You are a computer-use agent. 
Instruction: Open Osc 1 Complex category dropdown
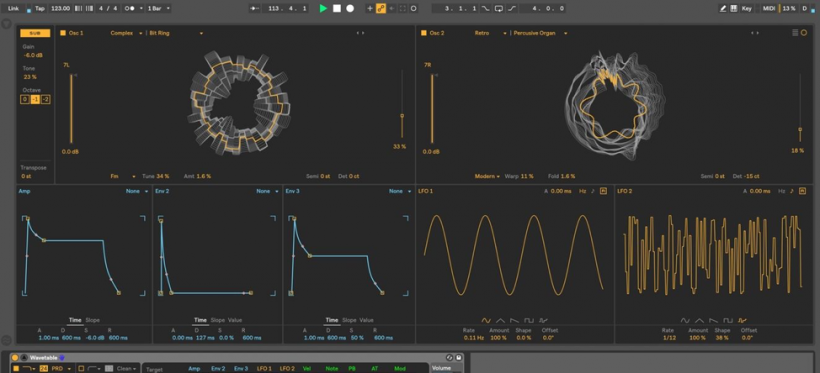tap(126, 33)
